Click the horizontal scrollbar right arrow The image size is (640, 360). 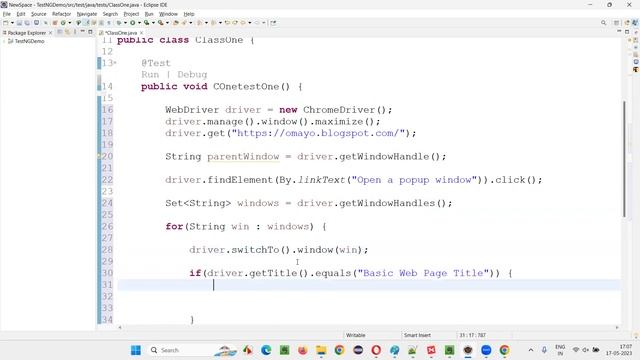click(617, 327)
